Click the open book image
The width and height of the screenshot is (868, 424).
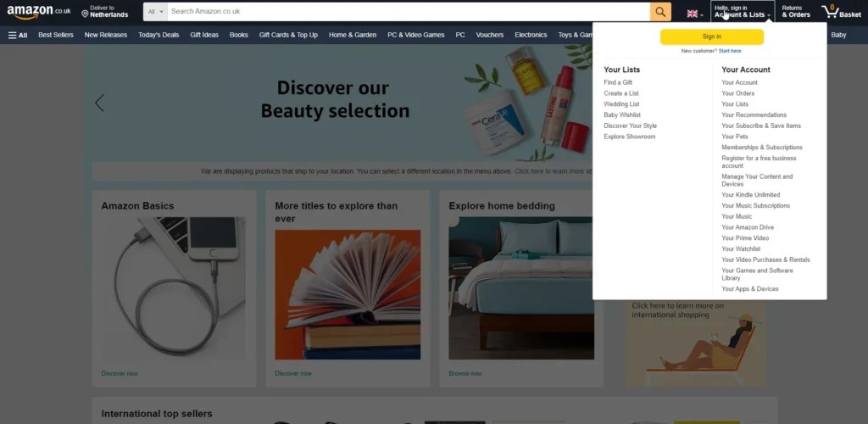348,294
